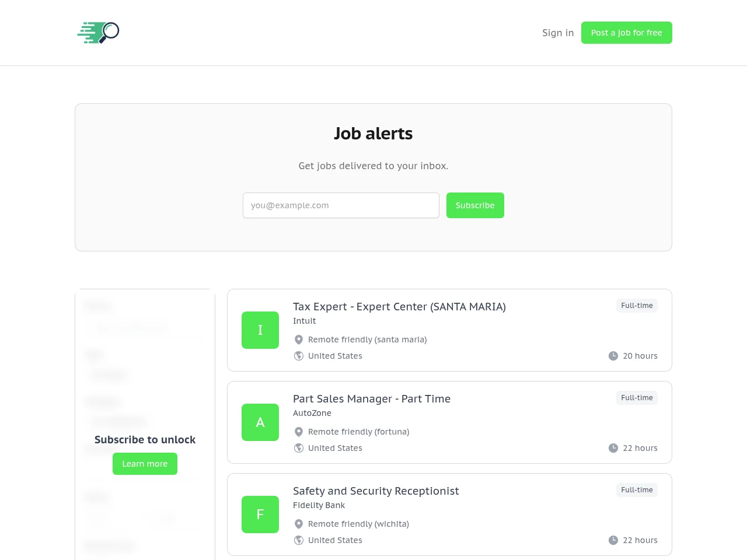This screenshot has width=747, height=560.
Task: Click Full-time tag on Part Sales Manager card
Action: [x=637, y=398]
